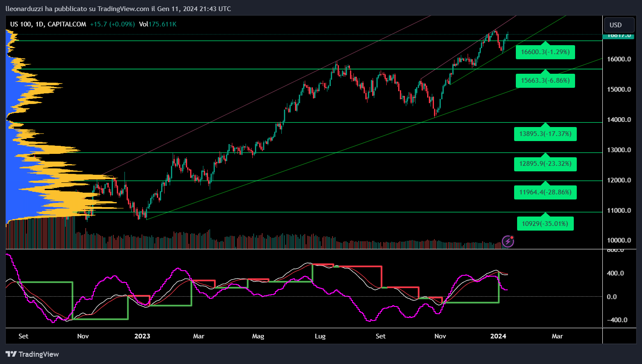This screenshot has height=364, width=642.
Task: Click the 11964.4(-28.86%) price label
Action: tap(545, 192)
